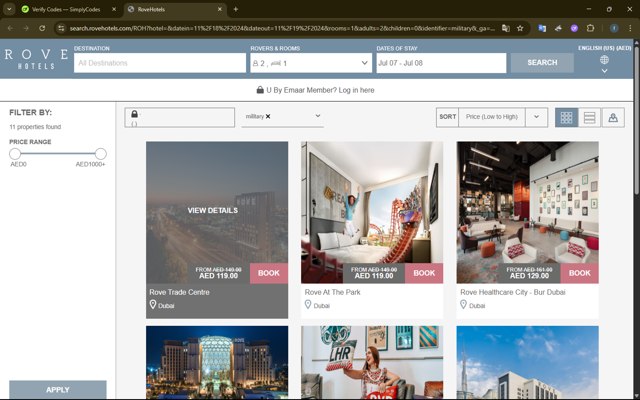Open the tab search chevron
The height and width of the screenshot is (400, 640).
9,9
